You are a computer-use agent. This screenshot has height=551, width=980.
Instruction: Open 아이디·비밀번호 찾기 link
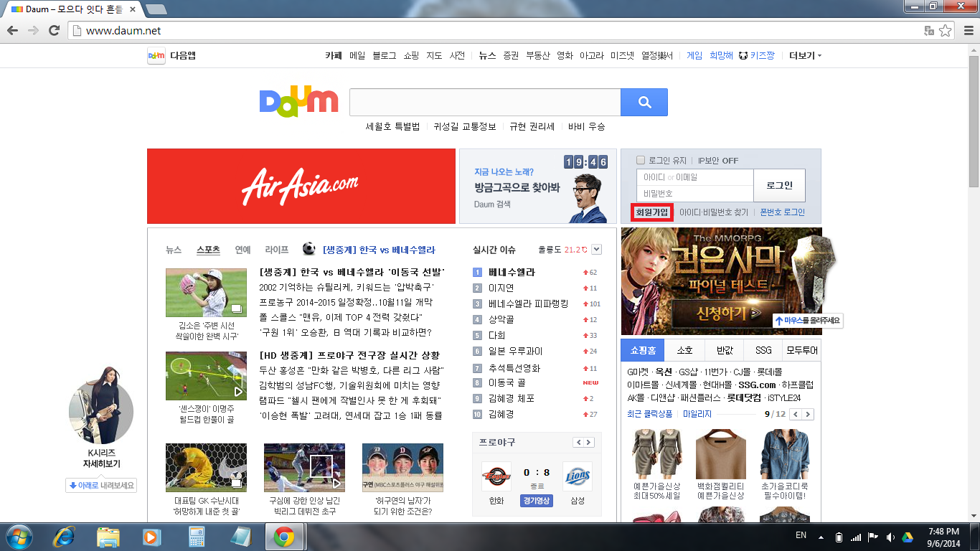point(714,212)
